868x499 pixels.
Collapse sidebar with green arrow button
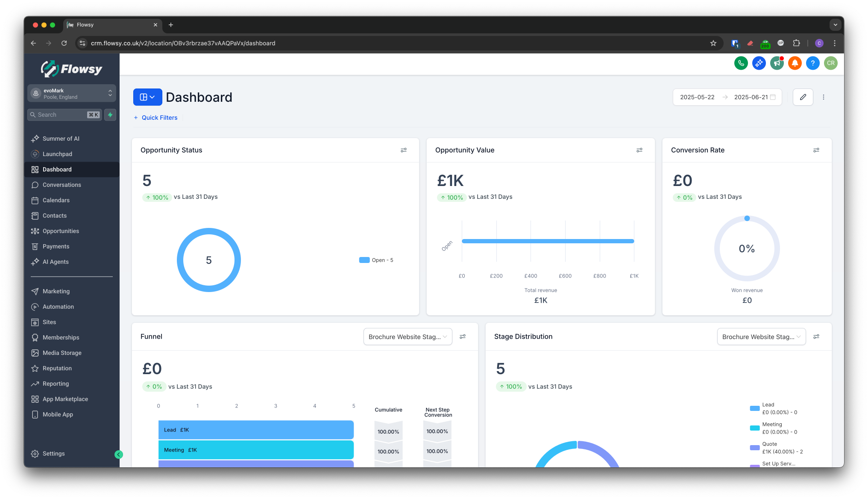click(119, 455)
